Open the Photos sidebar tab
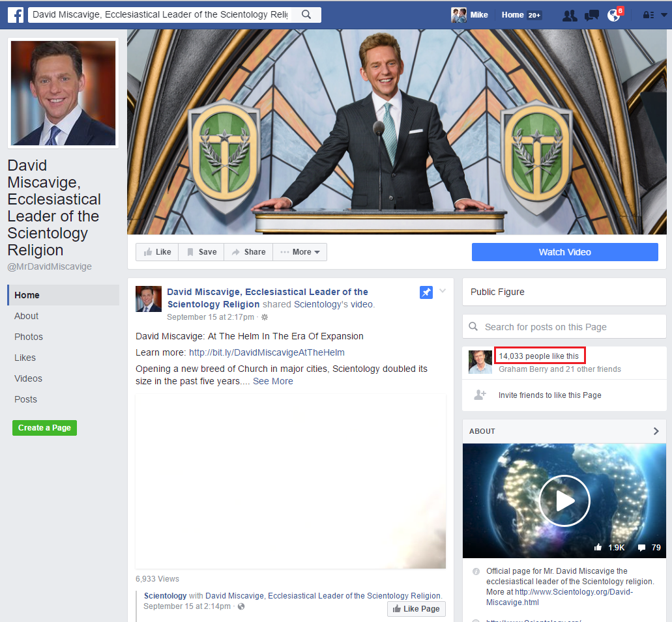The width and height of the screenshot is (672, 622). click(x=29, y=337)
